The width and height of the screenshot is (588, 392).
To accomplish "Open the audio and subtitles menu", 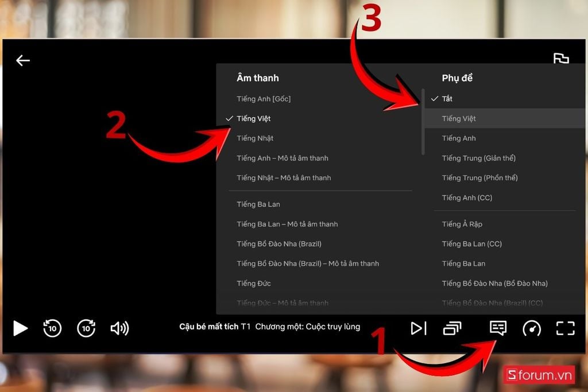I will [x=497, y=328].
